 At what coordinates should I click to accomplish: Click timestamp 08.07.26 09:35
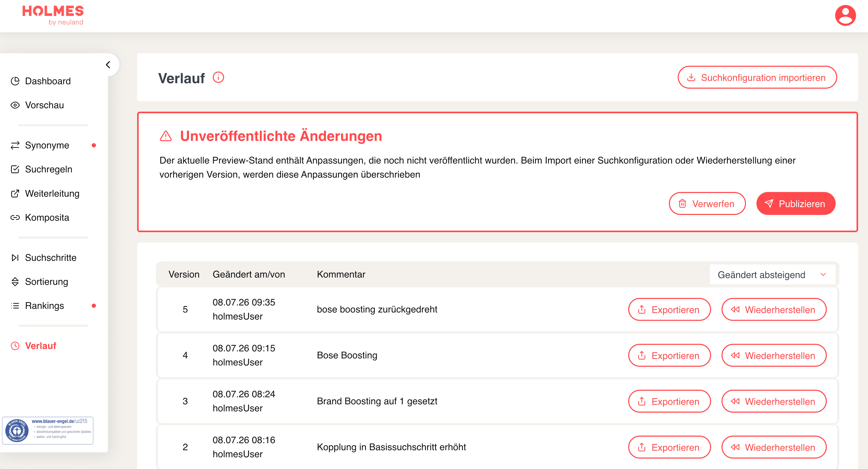point(244,302)
